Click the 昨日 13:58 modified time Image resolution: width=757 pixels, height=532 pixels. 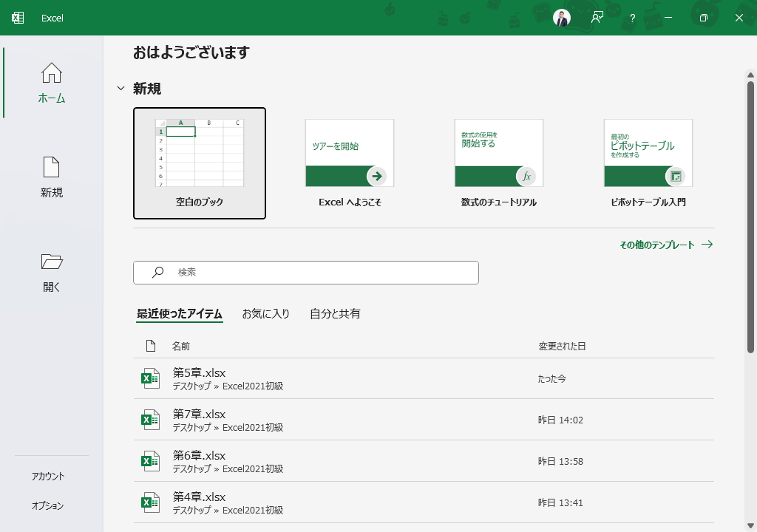[560, 462]
